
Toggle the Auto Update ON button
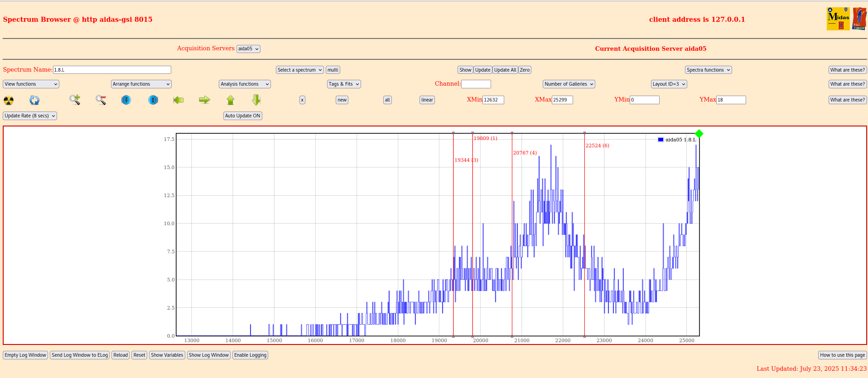point(243,116)
